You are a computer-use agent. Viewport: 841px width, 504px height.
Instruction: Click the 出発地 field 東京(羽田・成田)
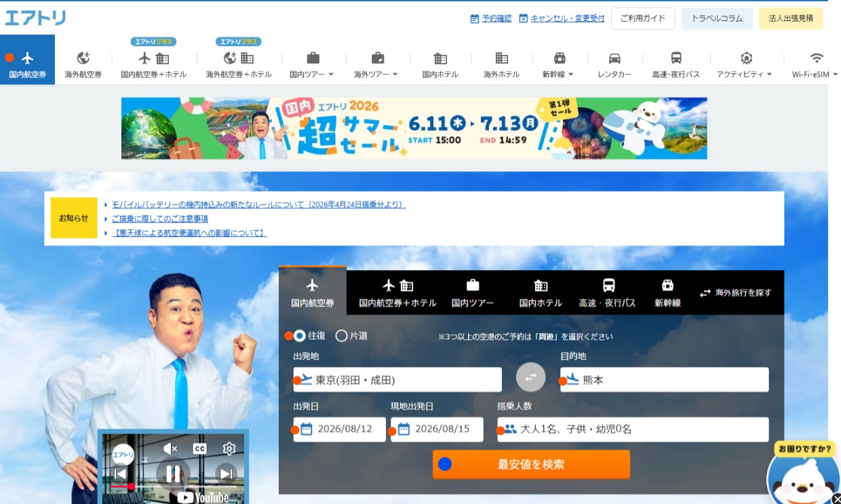coord(397,380)
